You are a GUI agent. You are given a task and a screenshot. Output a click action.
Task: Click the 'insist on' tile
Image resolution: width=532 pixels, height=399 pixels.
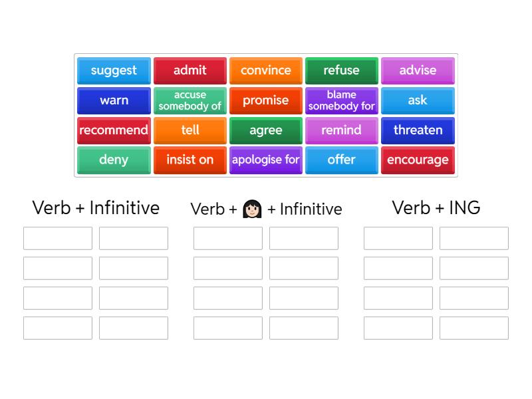[x=190, y=160]
